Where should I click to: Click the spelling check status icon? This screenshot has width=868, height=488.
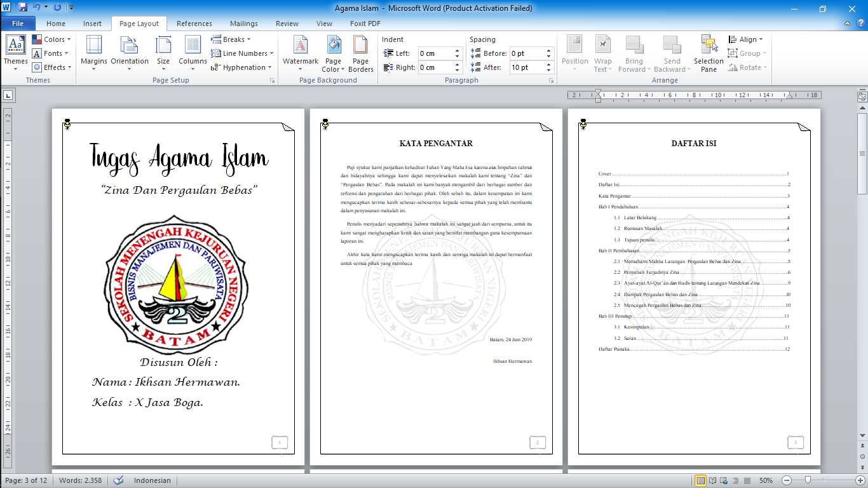[x=118, y=481]
